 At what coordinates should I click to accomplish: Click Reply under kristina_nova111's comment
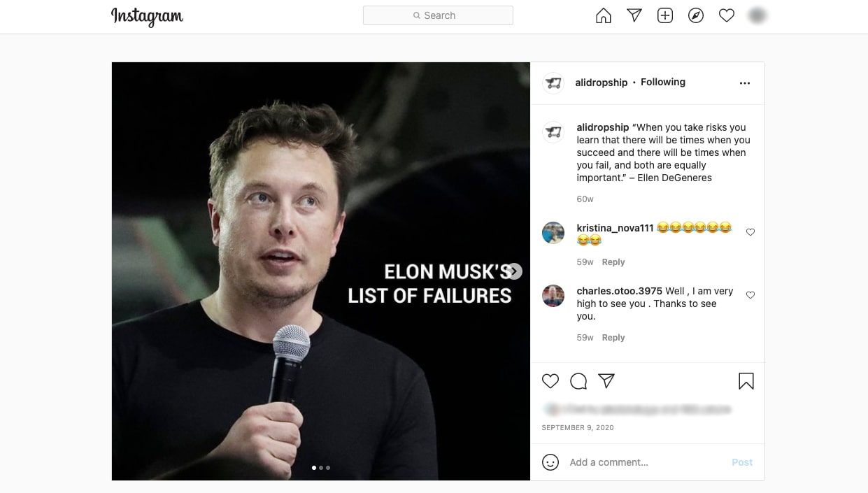click(613, 262)
